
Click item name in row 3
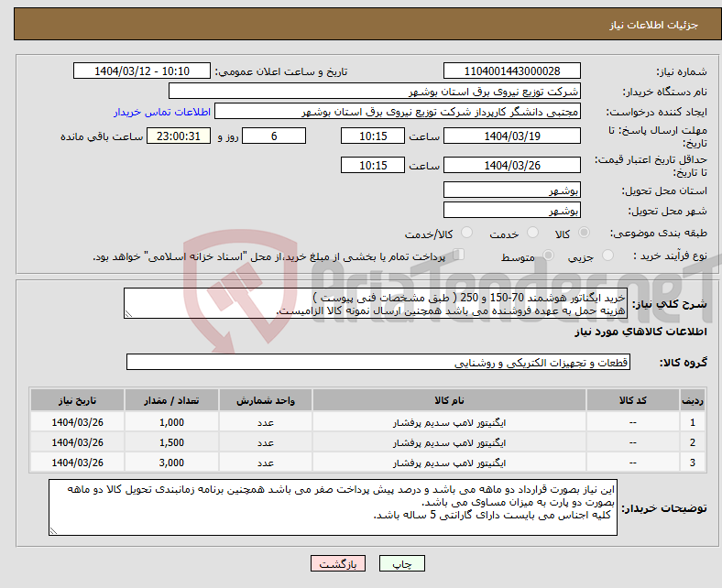tap(449, 463)
